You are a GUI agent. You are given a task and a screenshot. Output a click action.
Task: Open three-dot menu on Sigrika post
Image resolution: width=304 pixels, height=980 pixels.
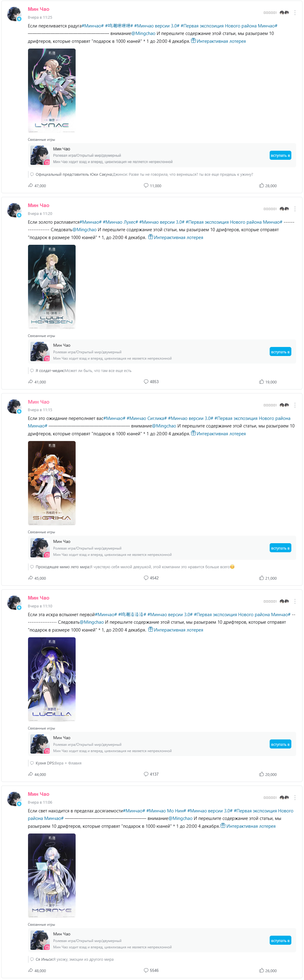pos(295,405)
